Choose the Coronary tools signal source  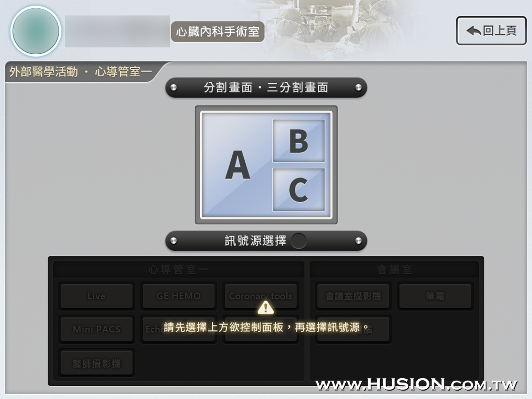pos(261,296)
